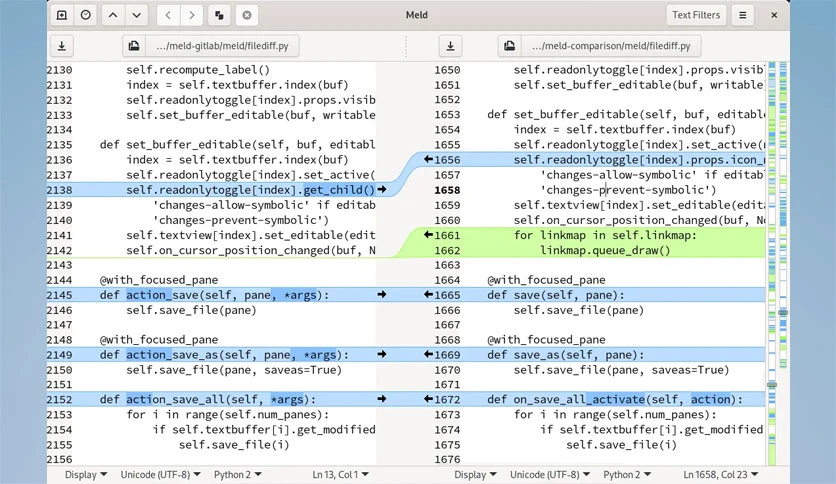836x484 pixels.
Task: Save left pane file with download icon
Action: point(62,46)
